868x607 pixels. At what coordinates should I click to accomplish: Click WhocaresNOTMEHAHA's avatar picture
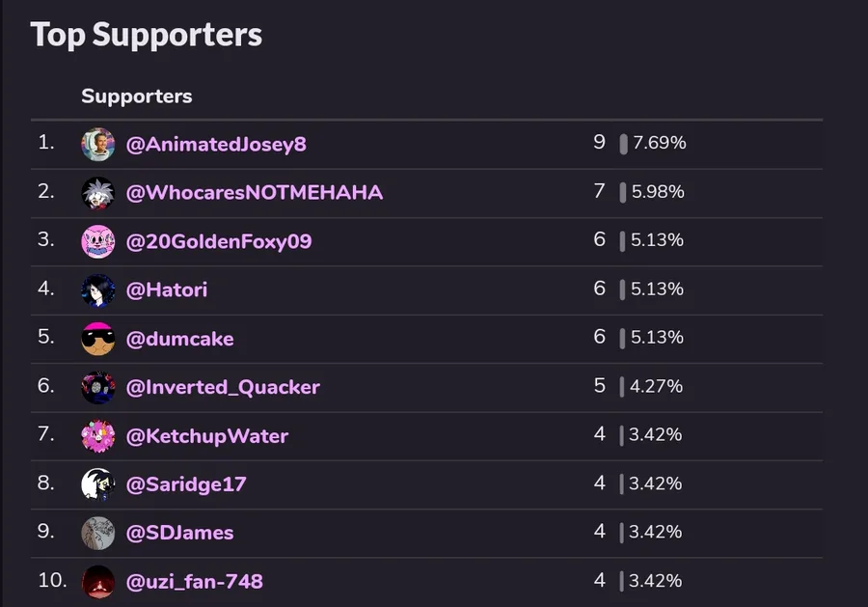(98, 193)
